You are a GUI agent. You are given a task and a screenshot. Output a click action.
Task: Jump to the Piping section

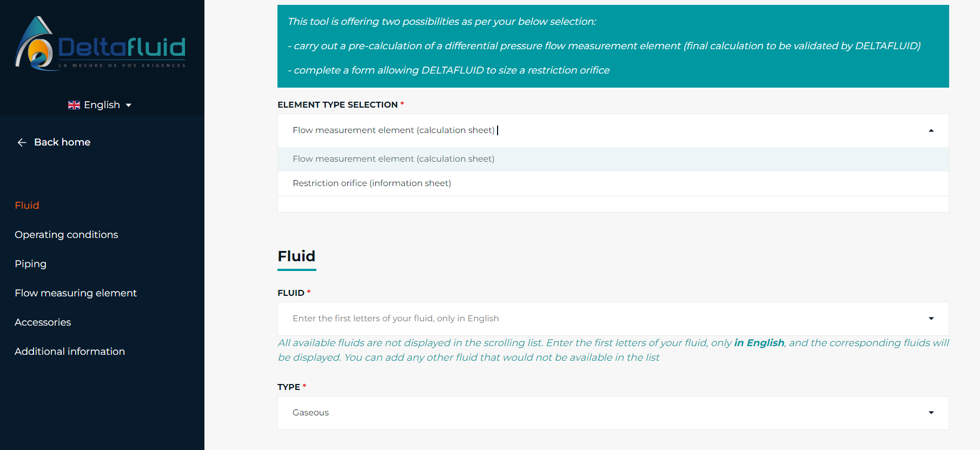[x=30, y=264]
